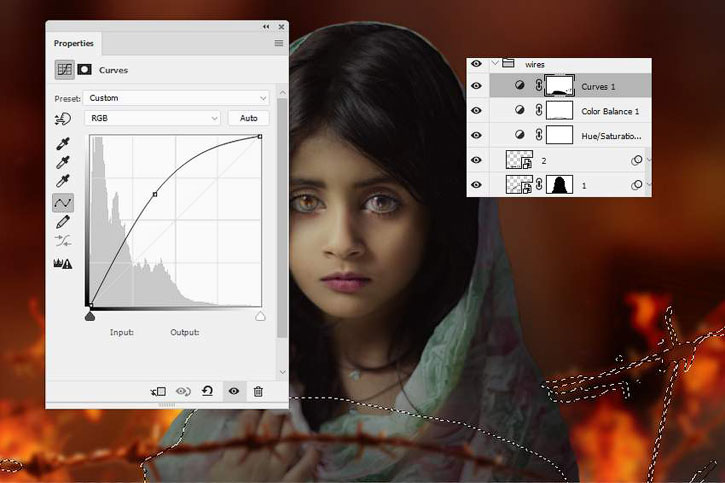Click link icon on Curves 1 layer
Screen dimensions: 725x483
(x=539, y=86)
